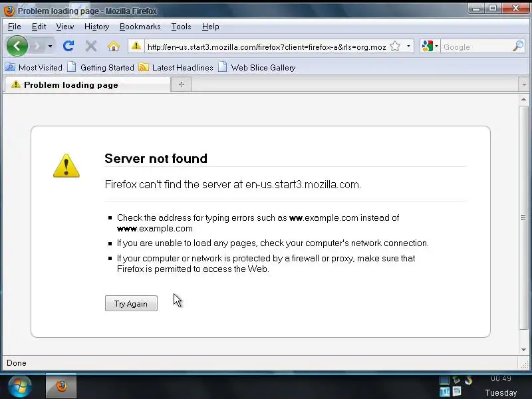Open Latest Headlines feed bookmark
The image size is (532, 399).
(176, 68)
